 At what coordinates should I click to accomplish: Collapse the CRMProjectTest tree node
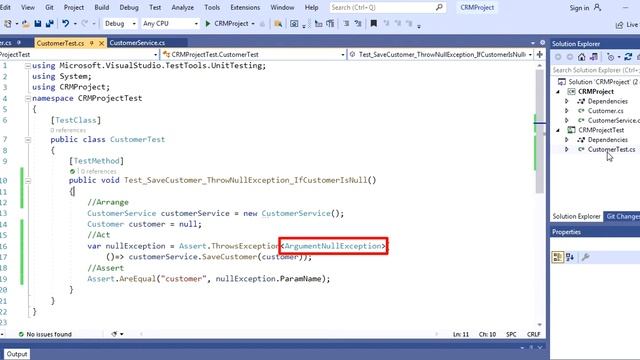click(x=558, y=130)
